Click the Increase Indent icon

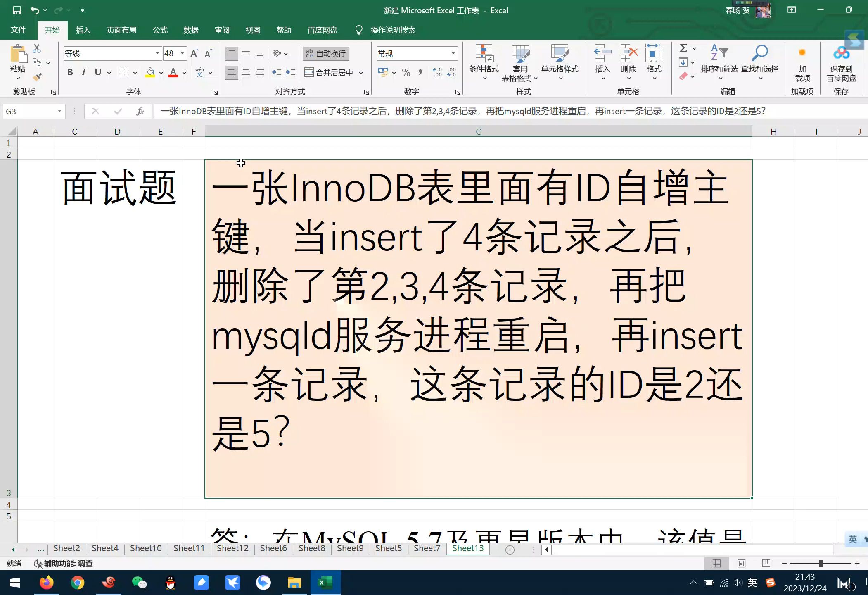[291, 73]
